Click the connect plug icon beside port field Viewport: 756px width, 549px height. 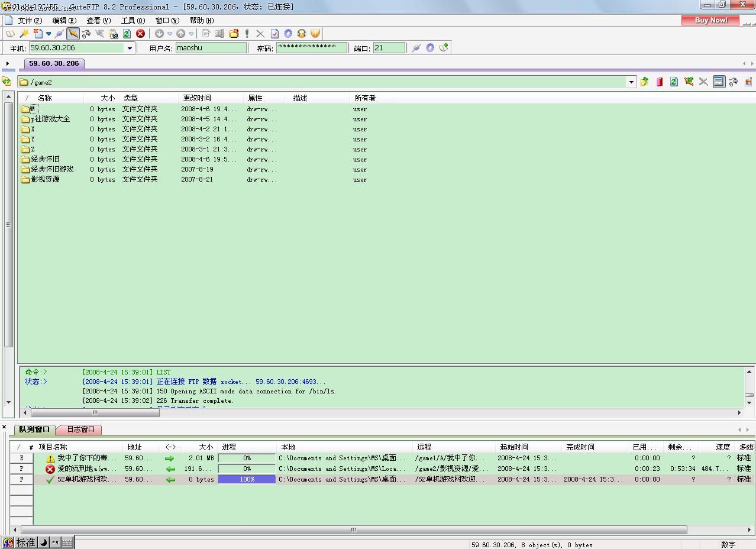click(x=416, y=48)
